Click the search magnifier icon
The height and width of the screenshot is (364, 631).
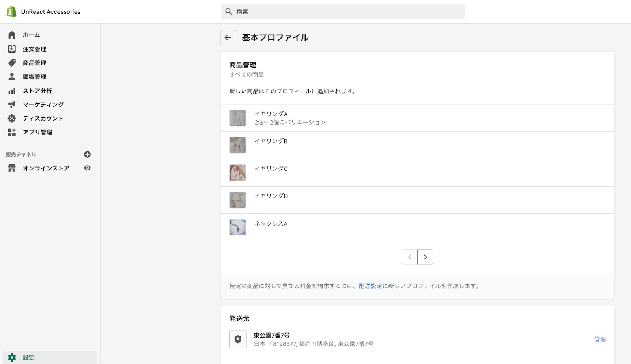point(228,11)
